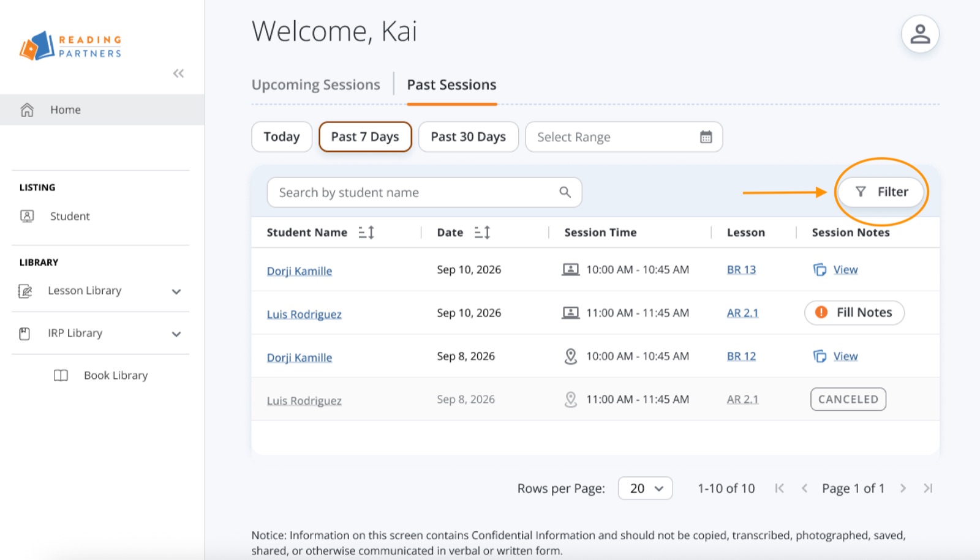Go to the first page icon
Screen dimensions: 980x560
779,488
